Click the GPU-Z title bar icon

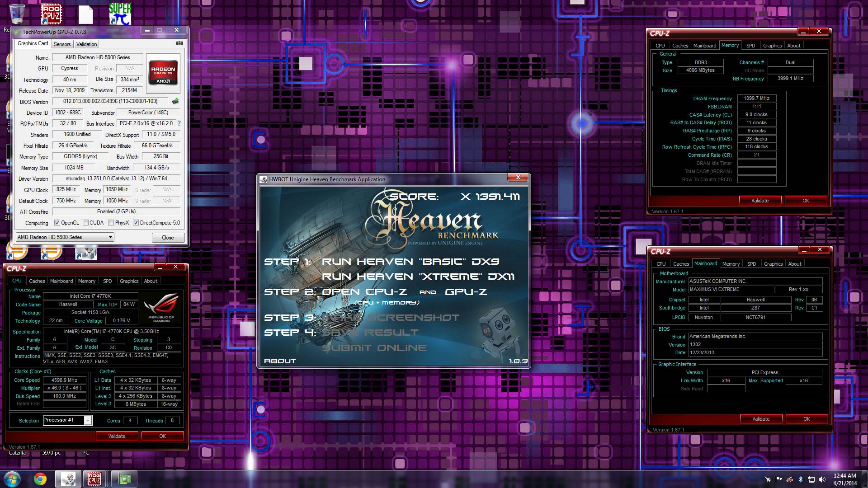17,32
